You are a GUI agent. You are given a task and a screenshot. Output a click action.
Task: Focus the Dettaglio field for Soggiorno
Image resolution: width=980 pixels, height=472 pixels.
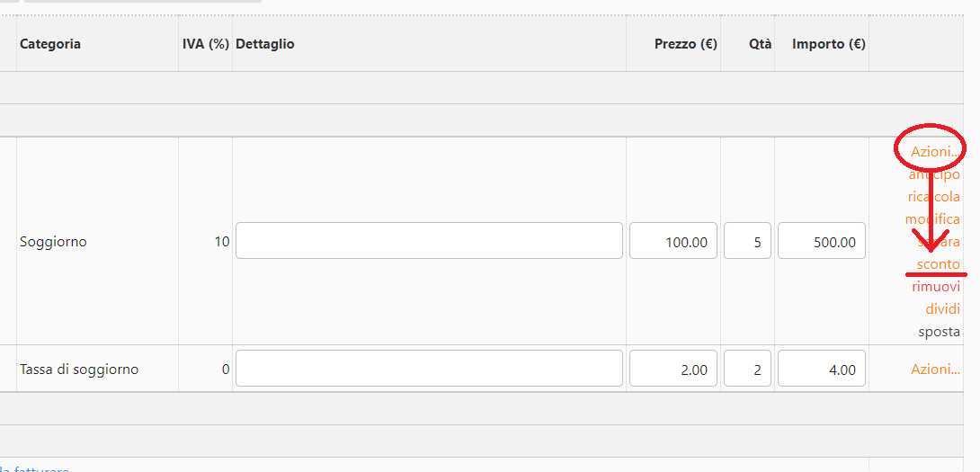(429, 241)
